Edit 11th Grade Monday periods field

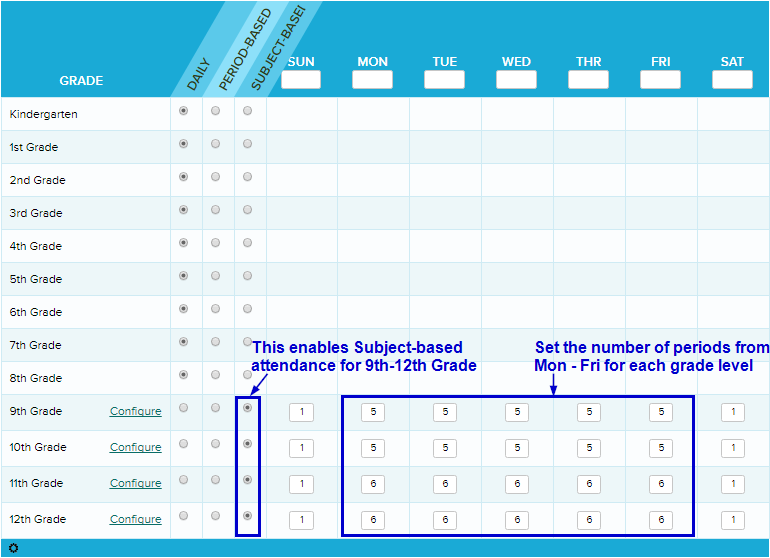(x=373, y=484)
